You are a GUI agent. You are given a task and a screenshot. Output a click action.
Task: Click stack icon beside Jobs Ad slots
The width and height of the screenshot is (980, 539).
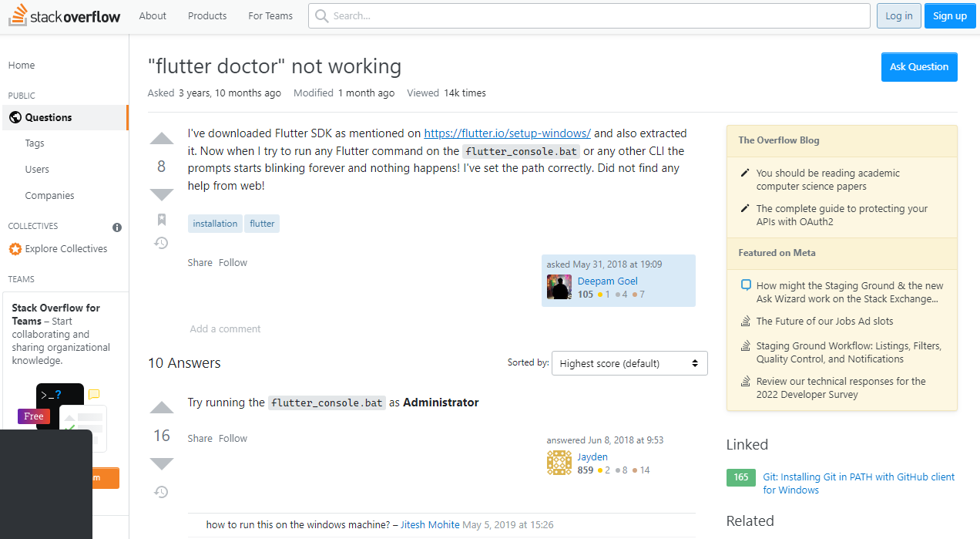pyautogui.click(x=745, y=321)
